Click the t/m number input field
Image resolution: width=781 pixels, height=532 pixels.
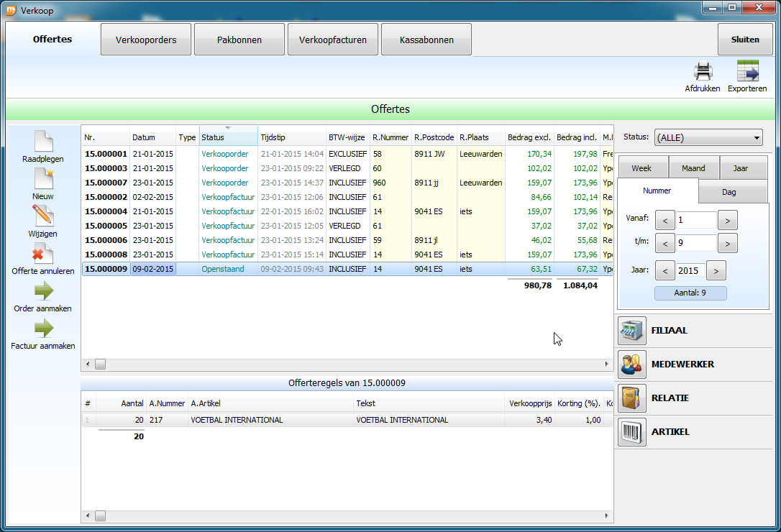click(695, 244)
